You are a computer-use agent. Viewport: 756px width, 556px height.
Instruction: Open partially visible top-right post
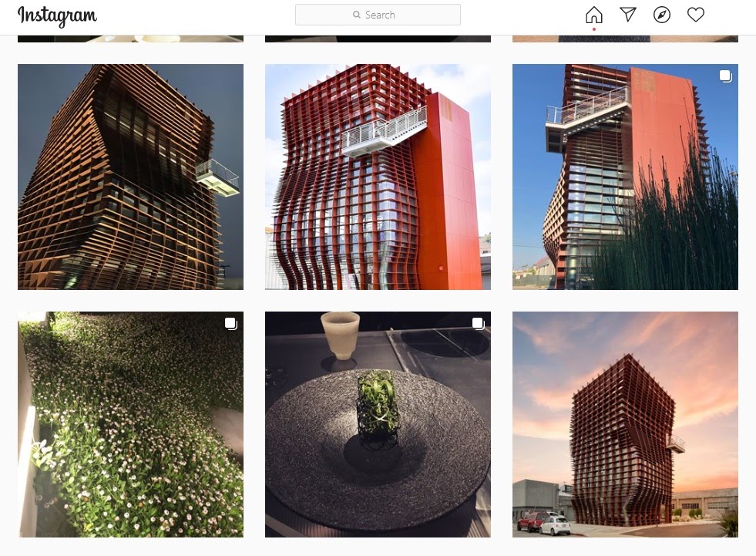[625, 39]
